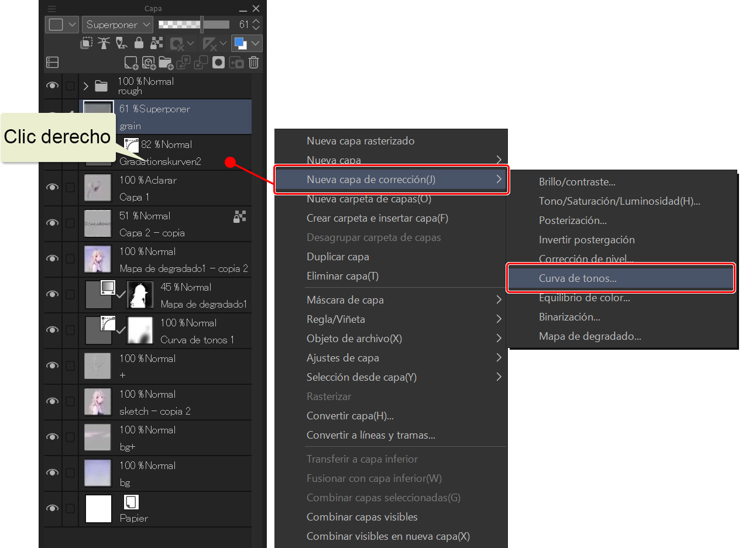The width and height of the screenshot is (756, 548).
Task: Open the layer color dropdown arrow
Action: (255, 43)
